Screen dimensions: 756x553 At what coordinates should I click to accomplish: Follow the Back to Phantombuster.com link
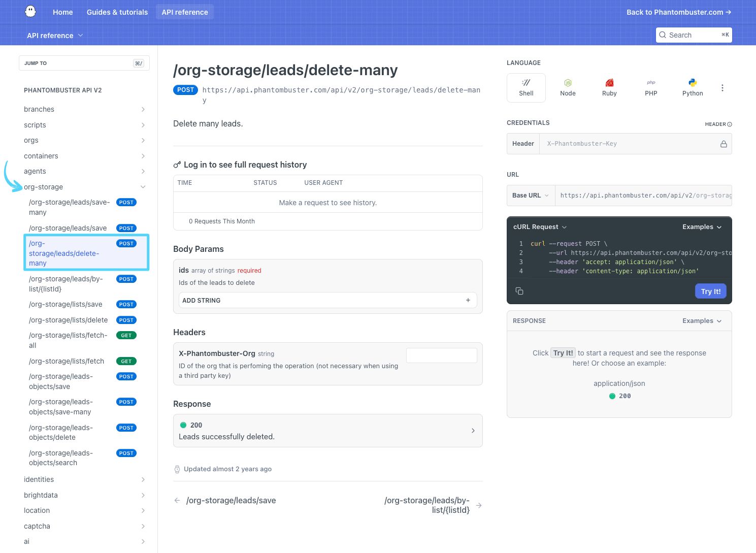coord(678,12)
